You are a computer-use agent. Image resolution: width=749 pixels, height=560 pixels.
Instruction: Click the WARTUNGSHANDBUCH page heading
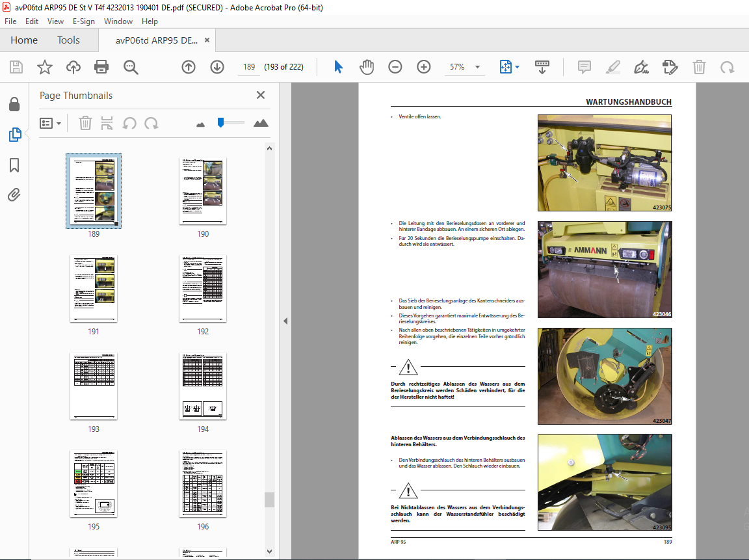click(629, 101)
